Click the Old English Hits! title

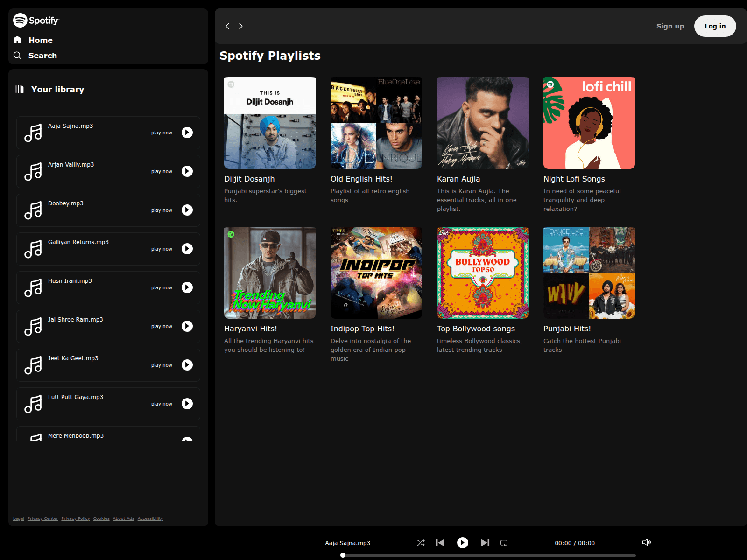361,179
